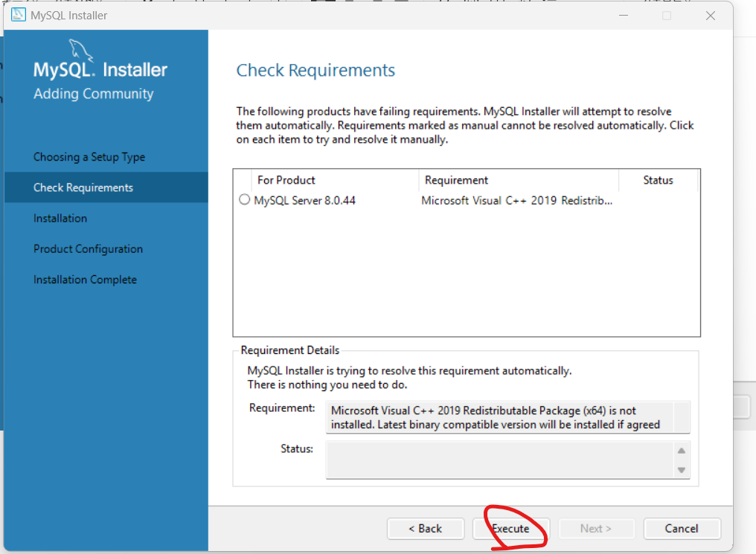Click the Requirement Details group label
The height and width of the screenshot is (554, 756).
pos(289,350)
